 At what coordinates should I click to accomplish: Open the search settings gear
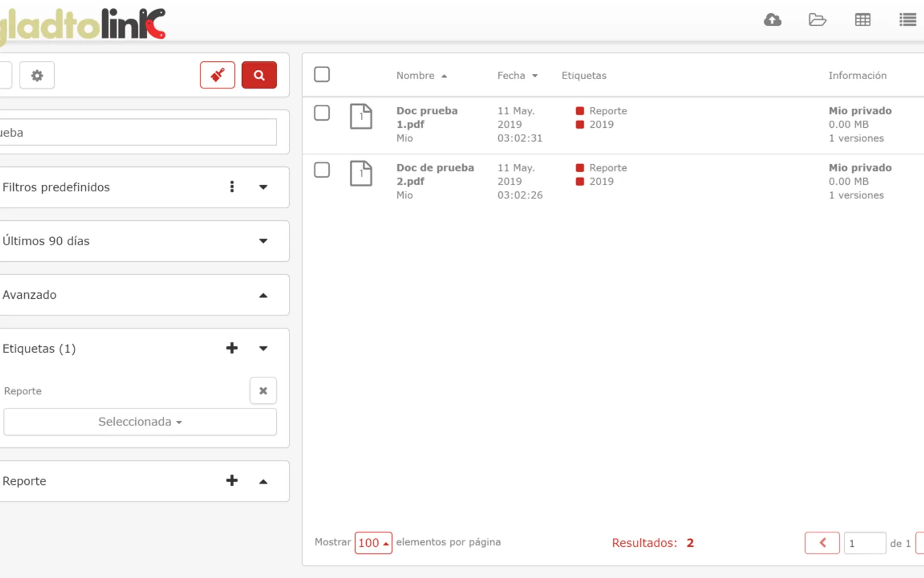tap(37, 75)
